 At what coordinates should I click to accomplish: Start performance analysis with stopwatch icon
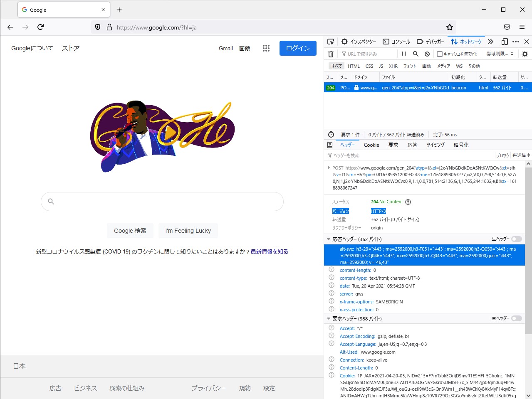click(x=331, y=134)
